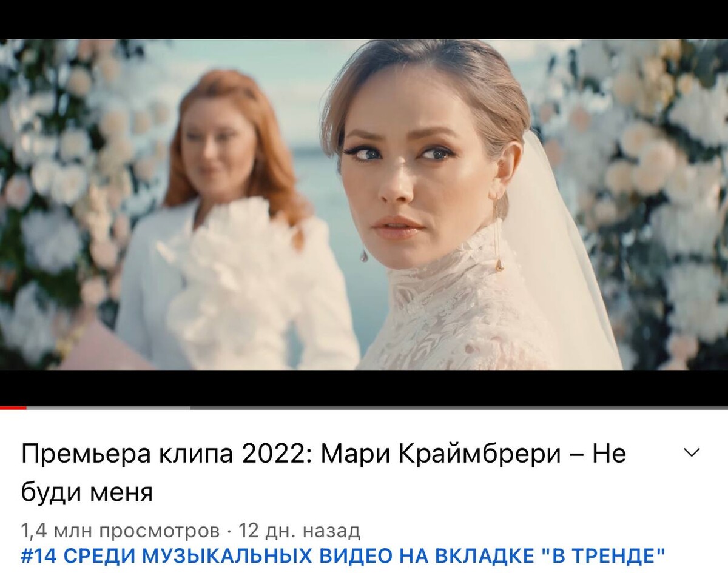Open the #14 trending music videos link
This screenshot has width=728, height=573.
[343, 556]
